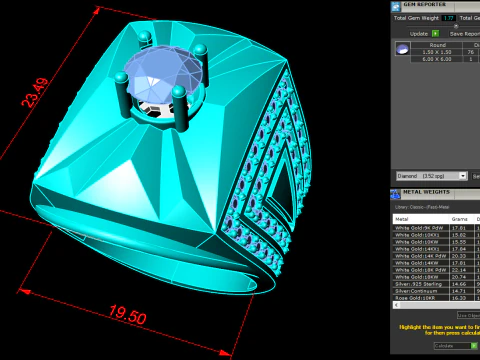Image resolution: width=480 pixels, height=360 pixels.
Task: Click the Metal Weights title tab
Action: click(x=426, y=192)
